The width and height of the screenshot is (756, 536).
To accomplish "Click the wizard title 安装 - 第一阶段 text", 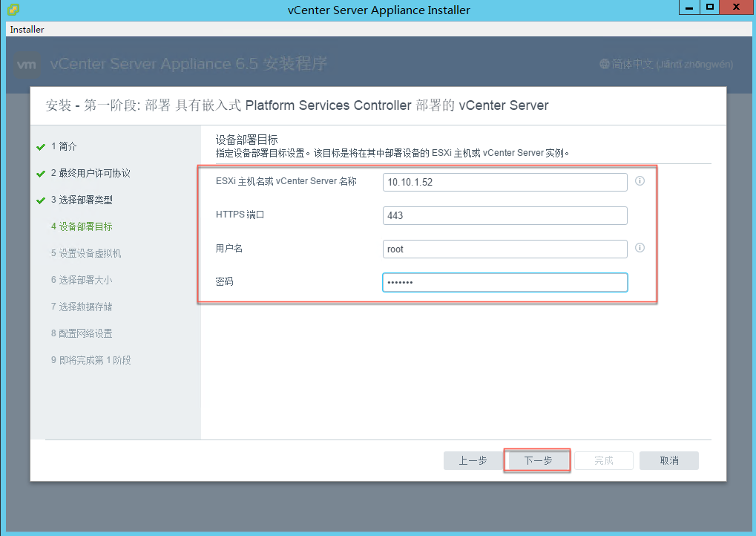I will pos(297,105).
